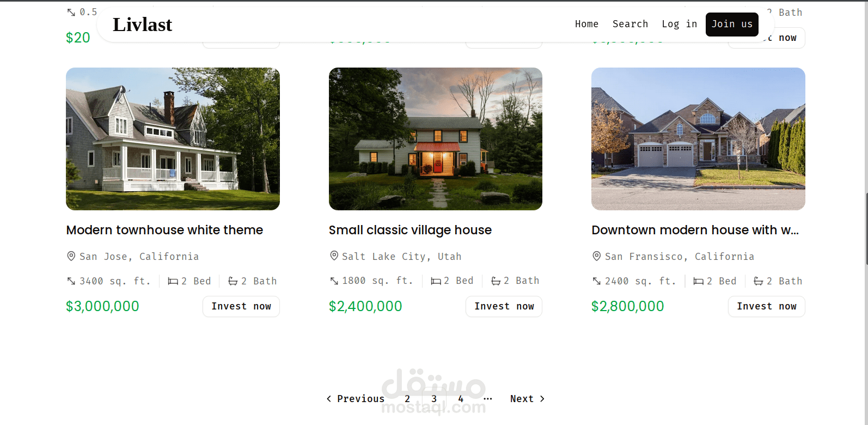Click the Livlast logo
Screen dimensions: 868x425
[x=142, y=25]
